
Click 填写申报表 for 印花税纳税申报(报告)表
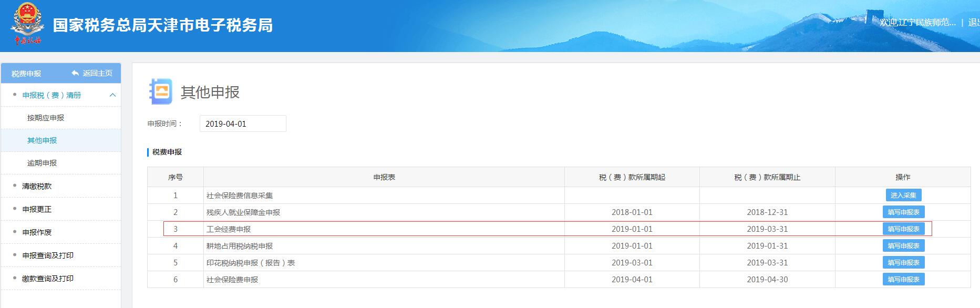pos(903,262)
